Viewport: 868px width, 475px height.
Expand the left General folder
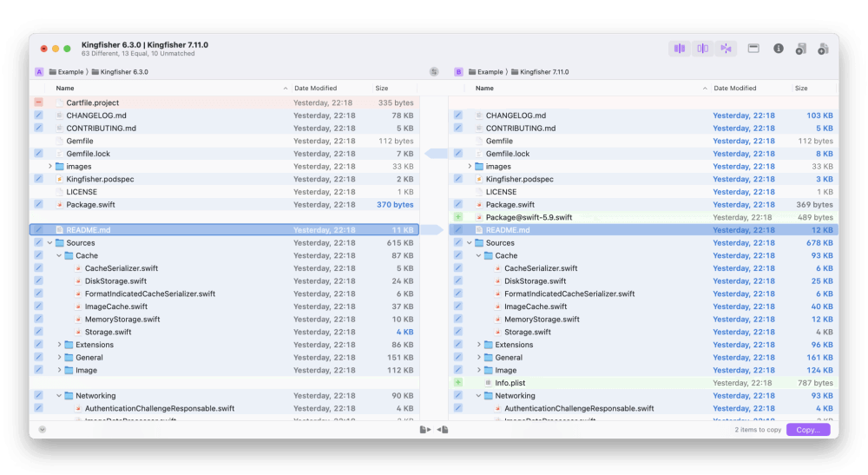click(x=59, y=357)
